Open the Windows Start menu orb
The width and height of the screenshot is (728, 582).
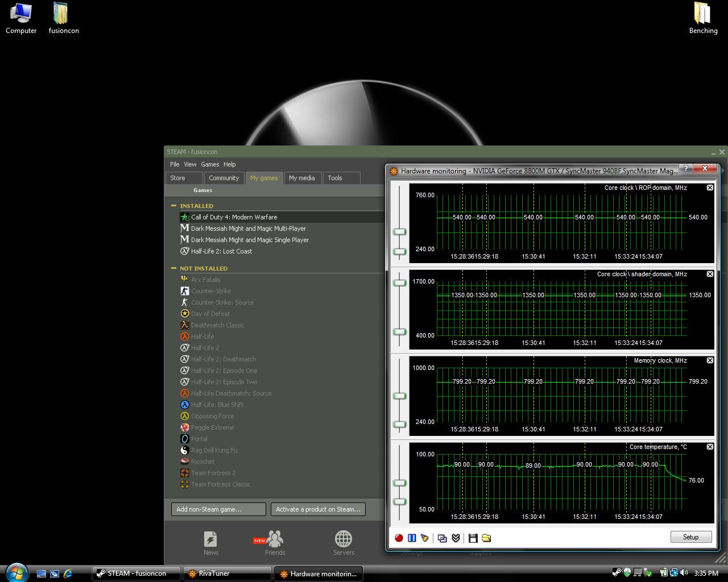(16, 573)
